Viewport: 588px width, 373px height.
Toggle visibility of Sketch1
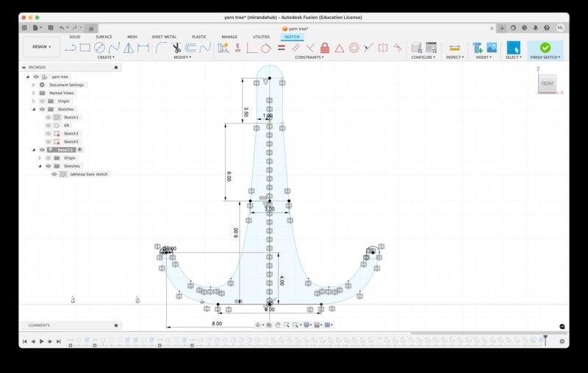[49, 117]
